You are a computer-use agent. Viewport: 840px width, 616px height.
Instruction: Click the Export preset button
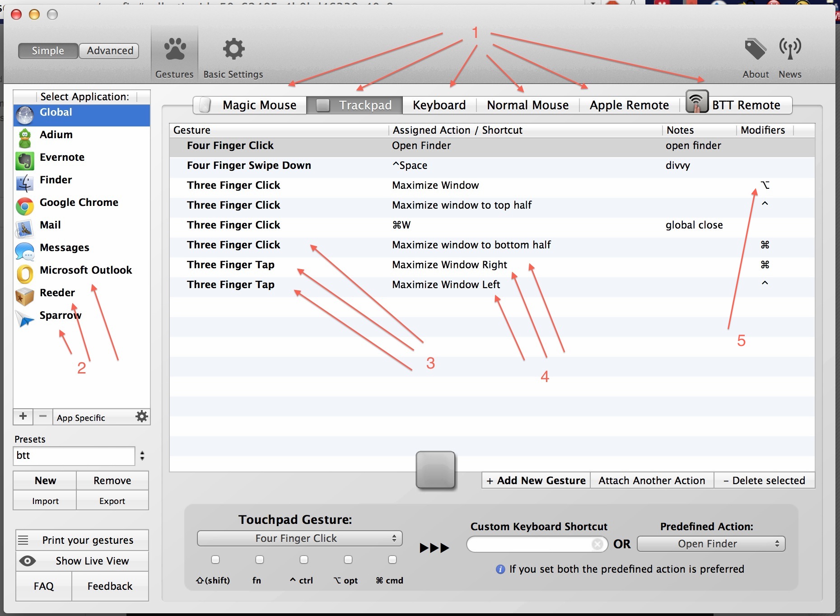pyautogui.click(x=112, y=501)
